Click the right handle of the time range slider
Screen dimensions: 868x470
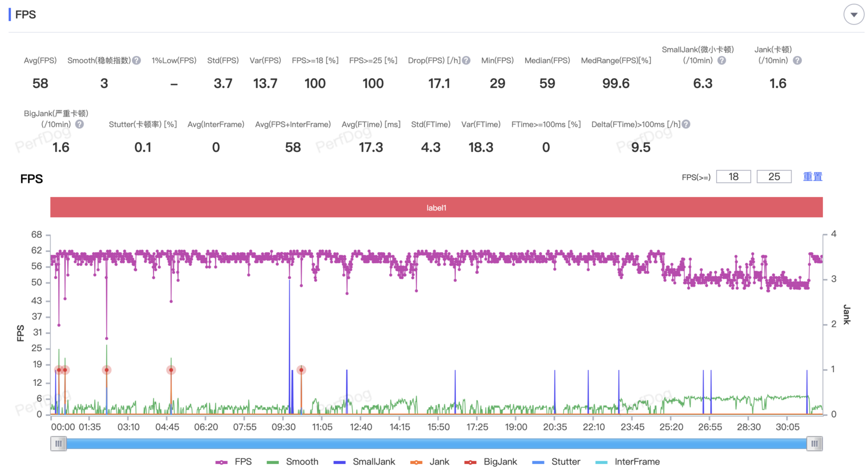tap(814, 443)
